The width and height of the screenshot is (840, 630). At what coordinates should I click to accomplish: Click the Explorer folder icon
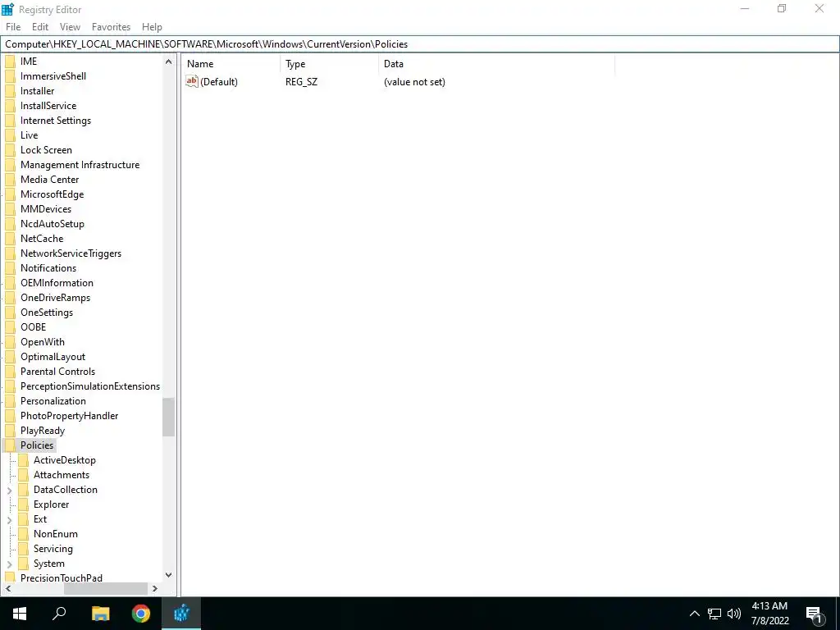(x=23, y=504)
